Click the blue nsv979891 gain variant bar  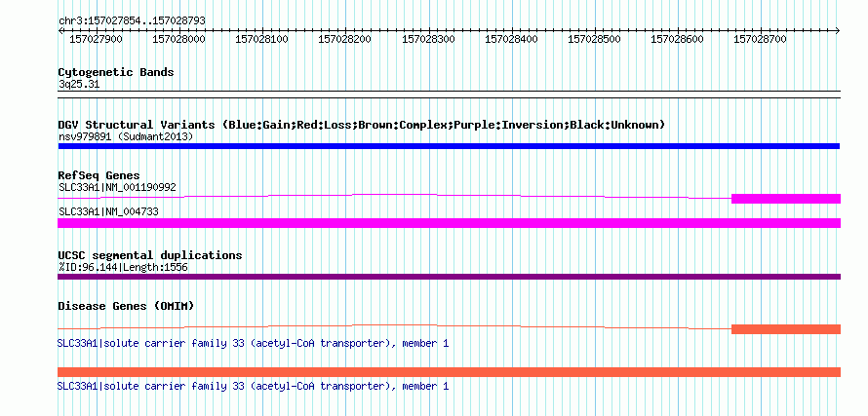click(x=449, y=146)
